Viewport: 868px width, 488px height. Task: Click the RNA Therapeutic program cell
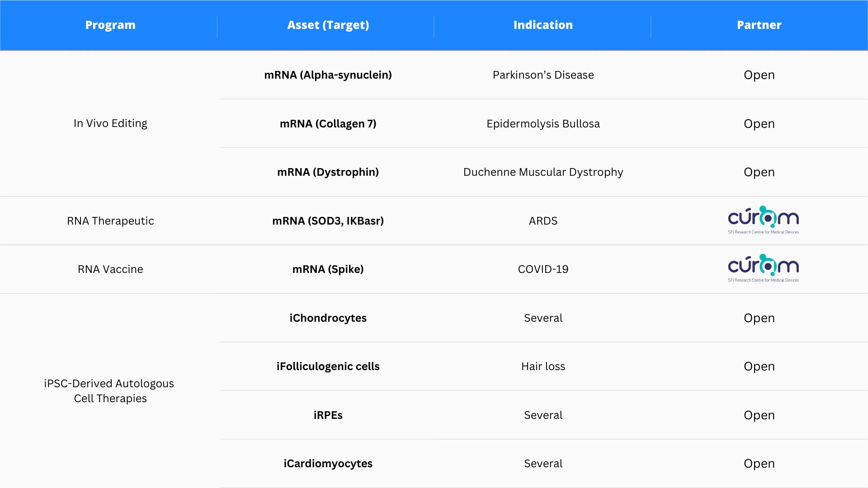tap(110, 221)
